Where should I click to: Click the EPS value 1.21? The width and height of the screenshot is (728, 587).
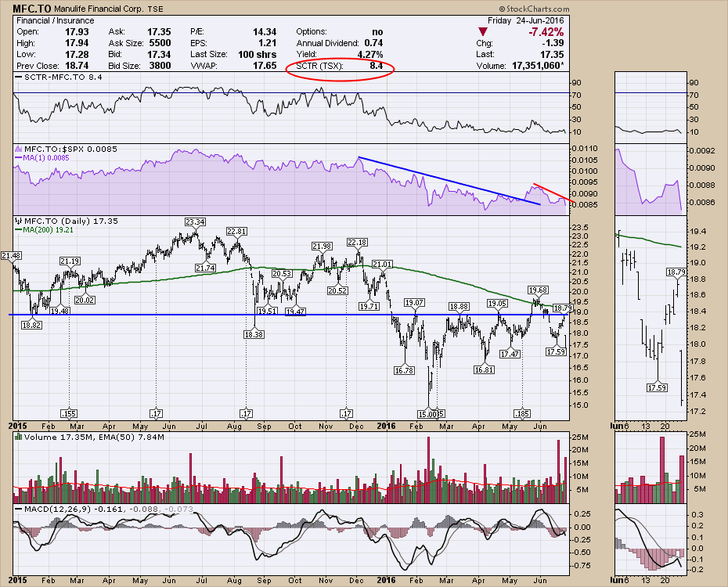(268, 43)
